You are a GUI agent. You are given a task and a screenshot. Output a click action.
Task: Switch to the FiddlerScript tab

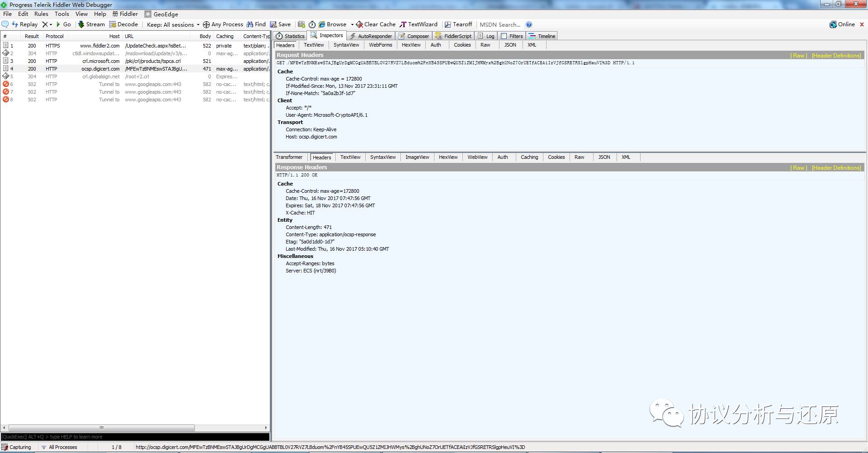[x=453, y=36]
